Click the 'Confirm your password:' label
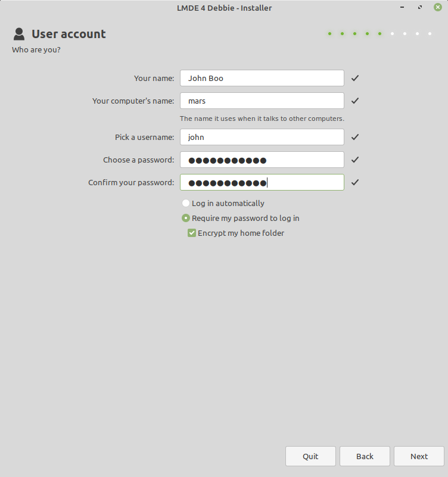The width and height of the screenshot is (448, 477). coord(131,183)
